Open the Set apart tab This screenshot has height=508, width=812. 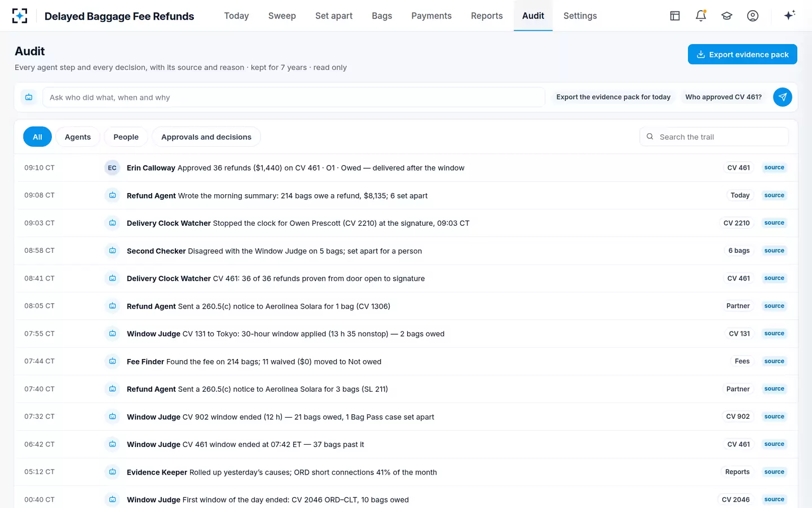point(334,16)
